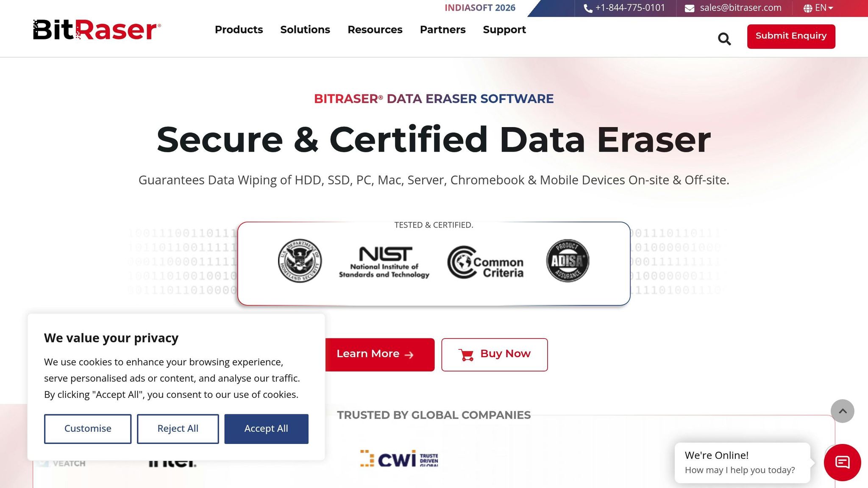Image resolution: width=868 pixels, height=488 pixels.
Task: Open the Solutions menu
Action: [305, 30]
